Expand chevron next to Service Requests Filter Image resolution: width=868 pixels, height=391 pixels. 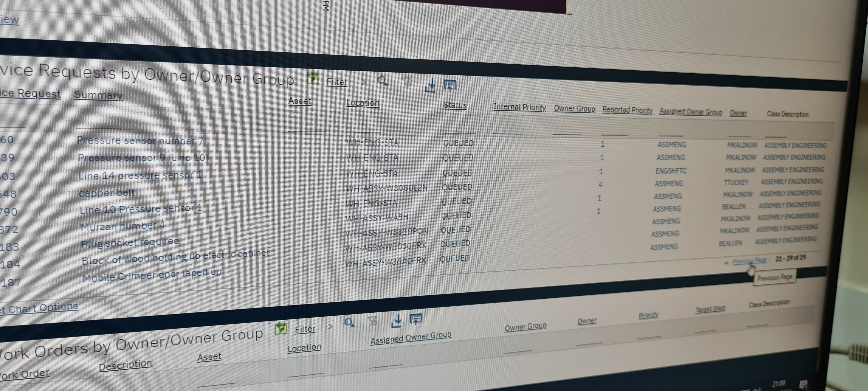(x=363, y=82)
